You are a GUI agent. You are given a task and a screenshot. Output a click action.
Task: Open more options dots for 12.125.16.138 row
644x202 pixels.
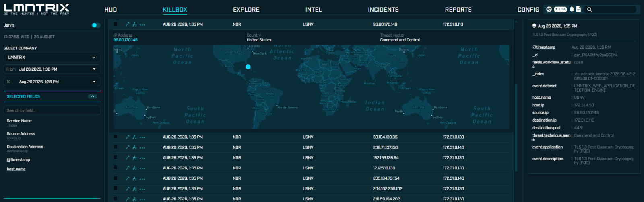pos(142,169)
